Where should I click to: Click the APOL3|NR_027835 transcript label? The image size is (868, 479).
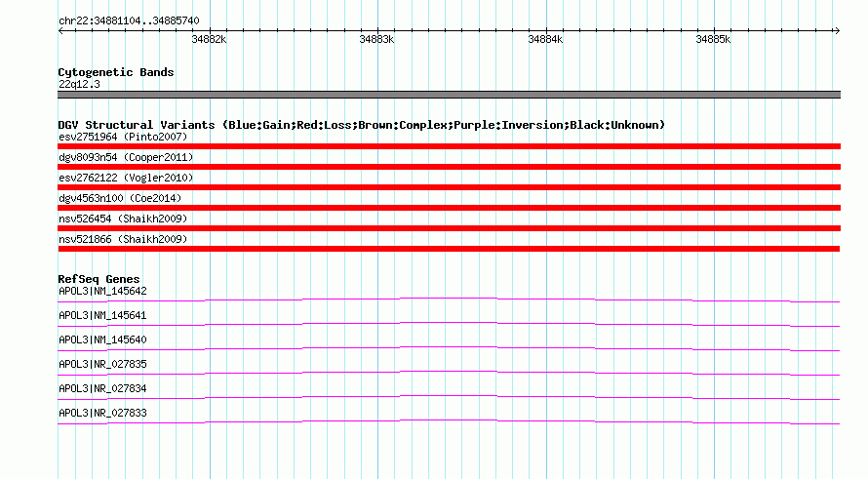pos(102,365)
